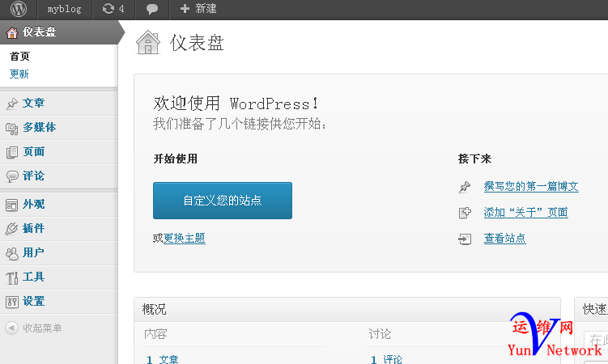Open the 更新 submenu link
Viewport: 608px width, 364px height.
pyautogui.click(x=19, y=74)
